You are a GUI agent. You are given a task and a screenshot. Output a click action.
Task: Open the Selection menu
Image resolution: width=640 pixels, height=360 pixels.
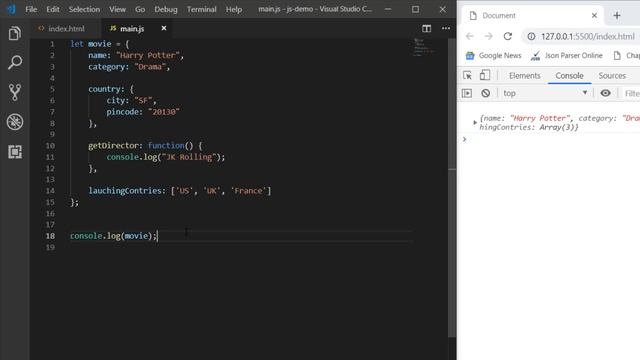[84, 9]
